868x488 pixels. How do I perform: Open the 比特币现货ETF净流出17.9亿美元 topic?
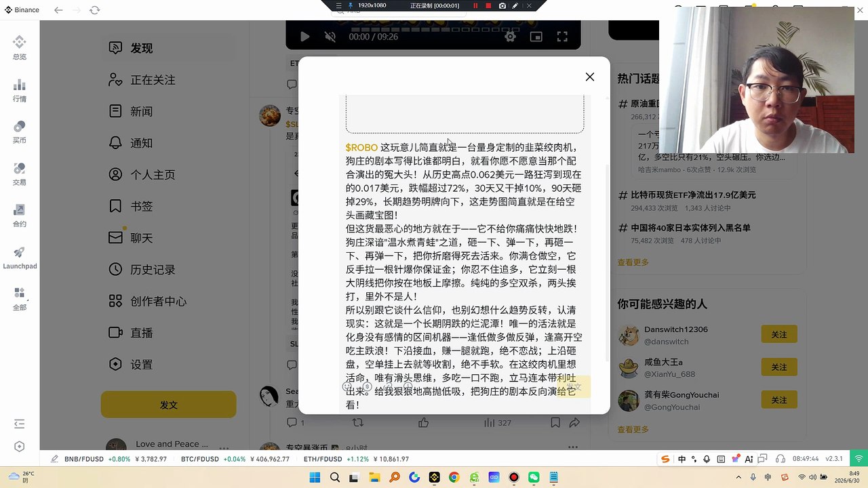point(693,195)
